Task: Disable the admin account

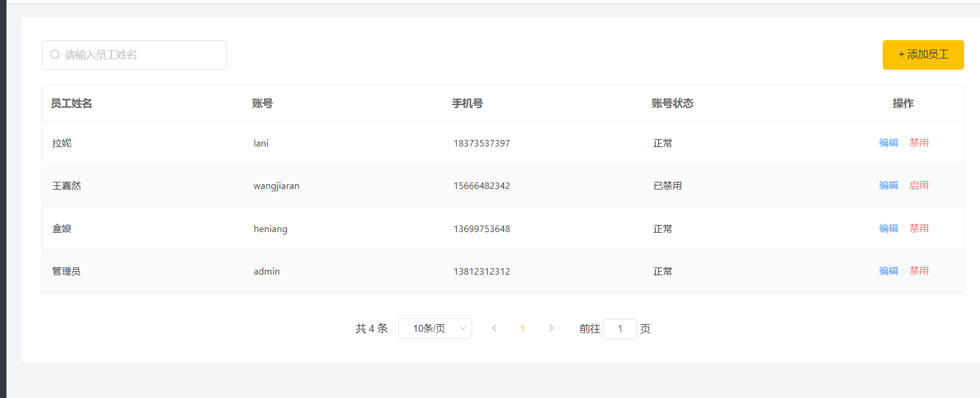Action: tap(919, 271)
